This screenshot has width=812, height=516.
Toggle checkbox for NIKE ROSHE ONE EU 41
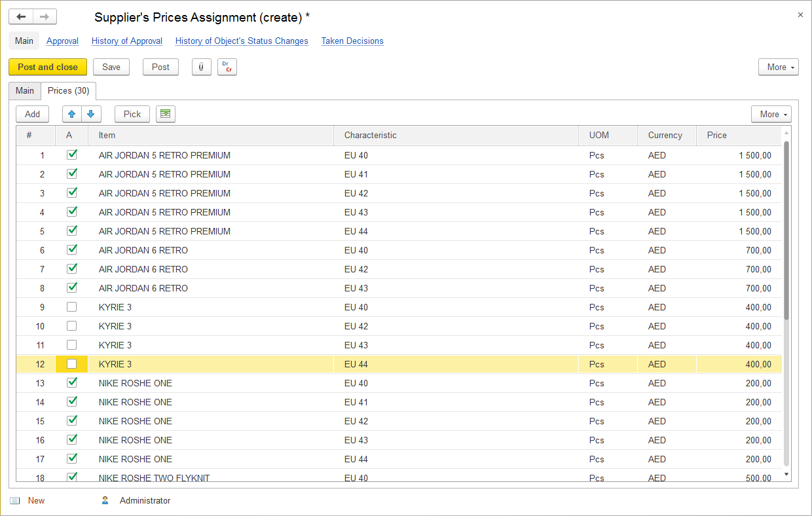(x=72, y=402)
